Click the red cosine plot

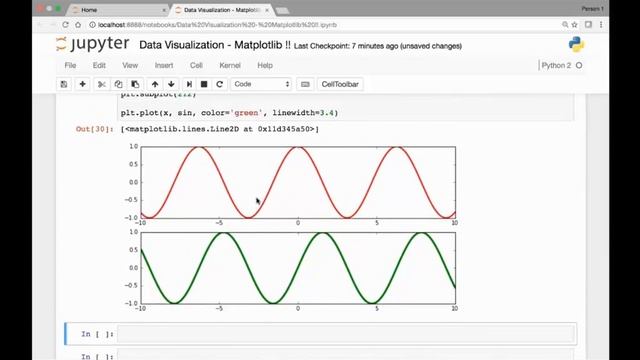tap(298, 182)
